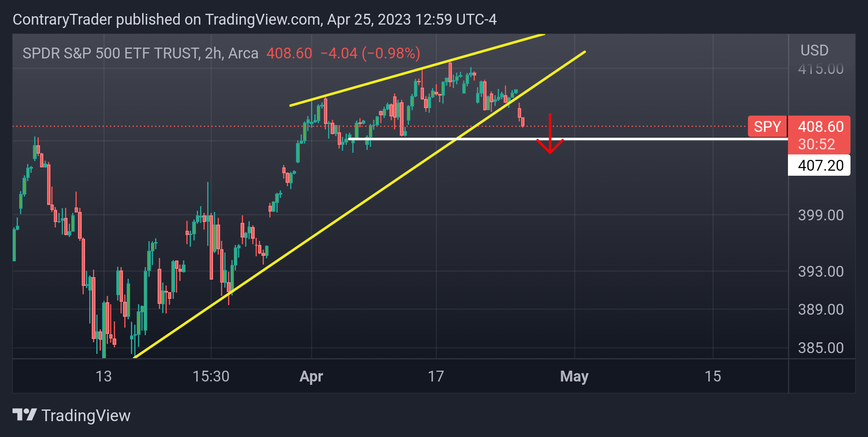This screenshot has height=437, width=868.
Task: Click the SPY ticker label
Action: tap(767, 126)
